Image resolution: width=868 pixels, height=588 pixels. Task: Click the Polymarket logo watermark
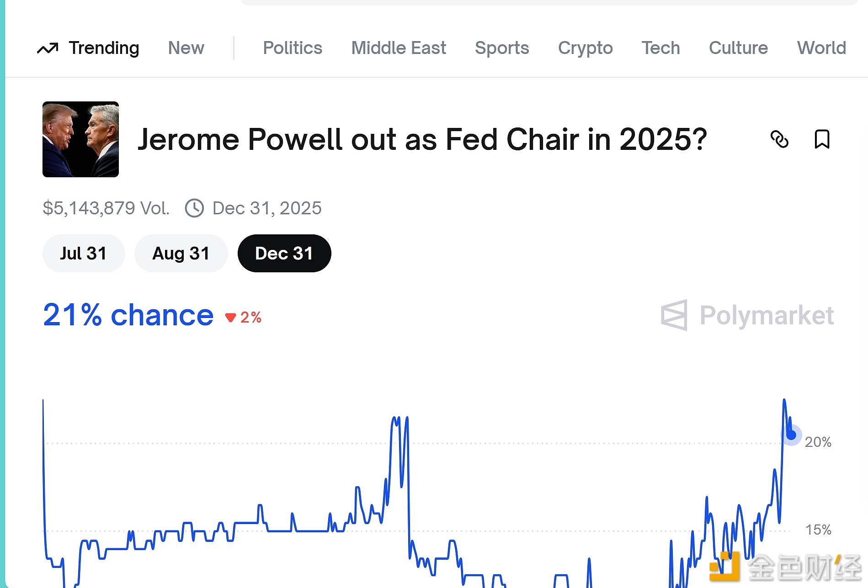[747, 315]
